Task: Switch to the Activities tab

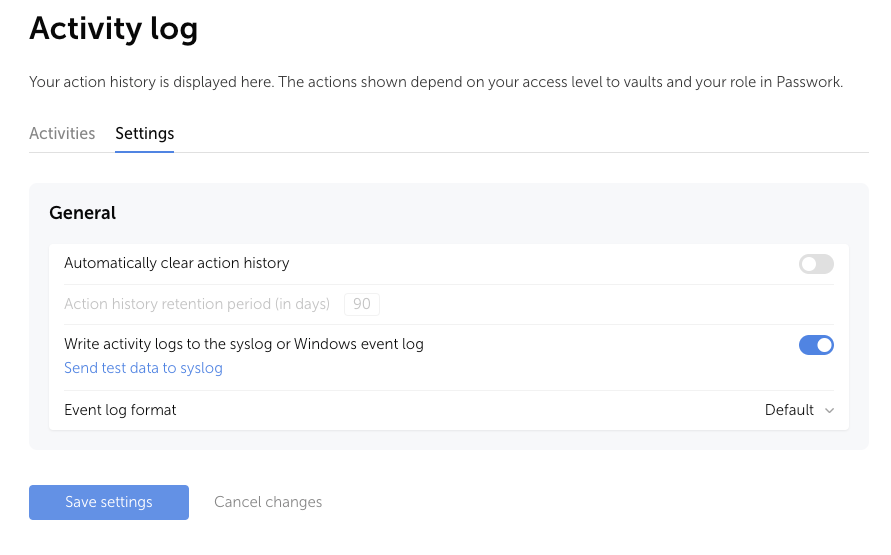Action: pyautogui.click(x=62, y=133)
